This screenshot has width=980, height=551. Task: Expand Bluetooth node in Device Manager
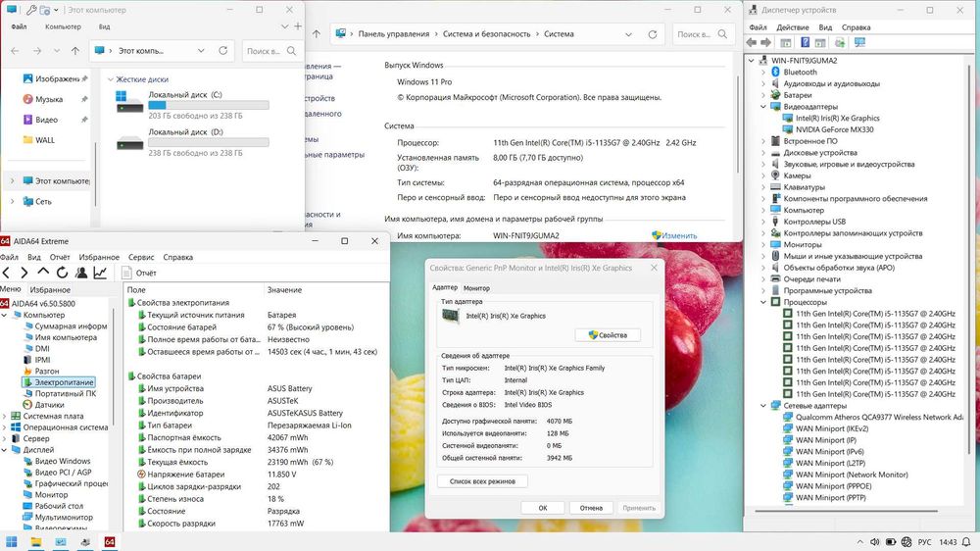coord(763,72)
